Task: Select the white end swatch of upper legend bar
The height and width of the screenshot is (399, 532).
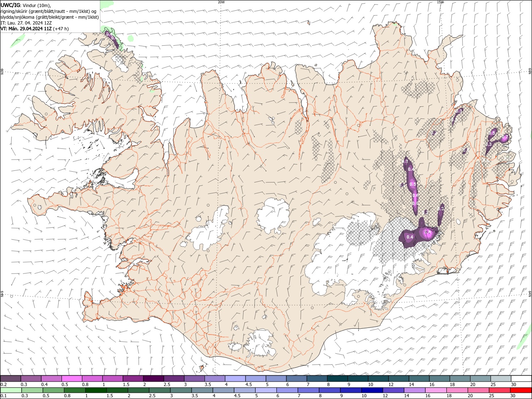Action: click(521, 379)
